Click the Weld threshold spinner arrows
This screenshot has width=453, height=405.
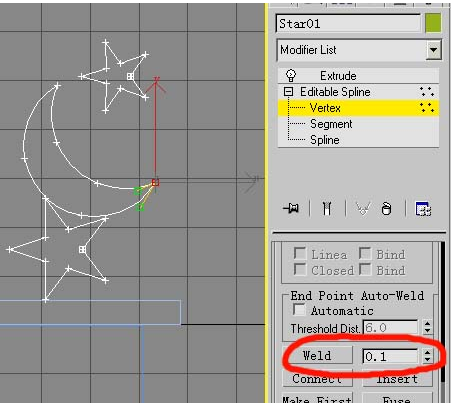click(427, 356)
